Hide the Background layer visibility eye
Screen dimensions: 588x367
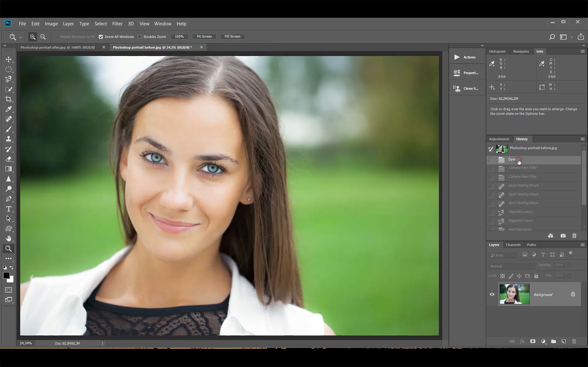coord(492,294)
